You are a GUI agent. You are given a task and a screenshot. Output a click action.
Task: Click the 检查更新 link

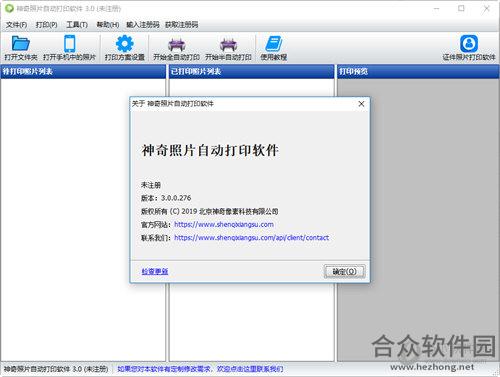click(x=155, y=271)
